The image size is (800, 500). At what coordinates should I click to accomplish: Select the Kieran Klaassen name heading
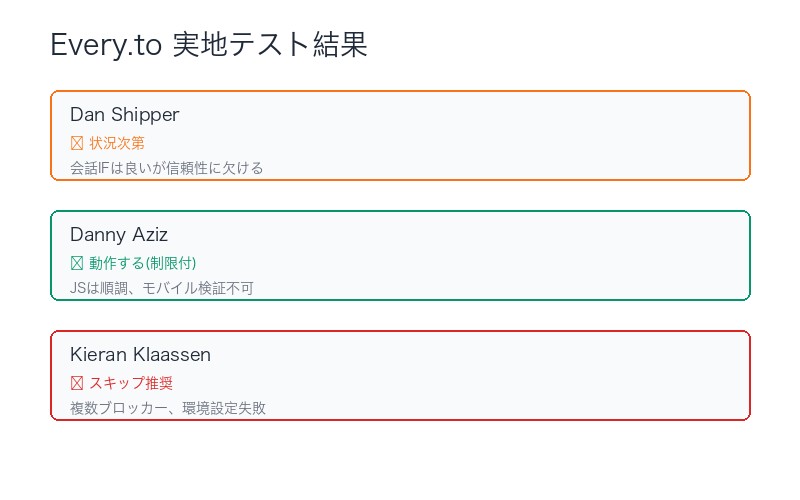140,355
